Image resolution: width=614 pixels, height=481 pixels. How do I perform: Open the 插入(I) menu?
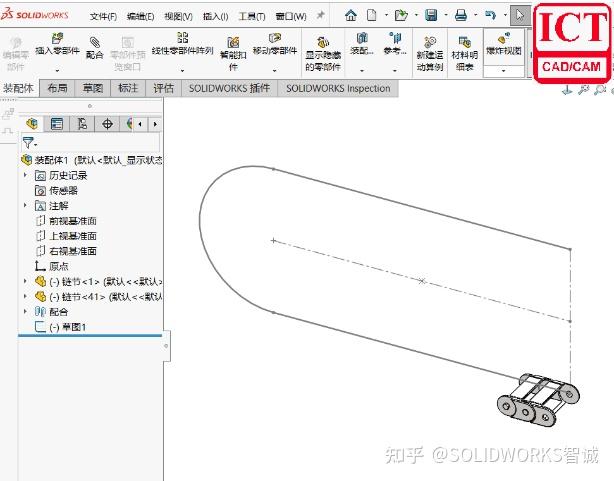point(216,16)
